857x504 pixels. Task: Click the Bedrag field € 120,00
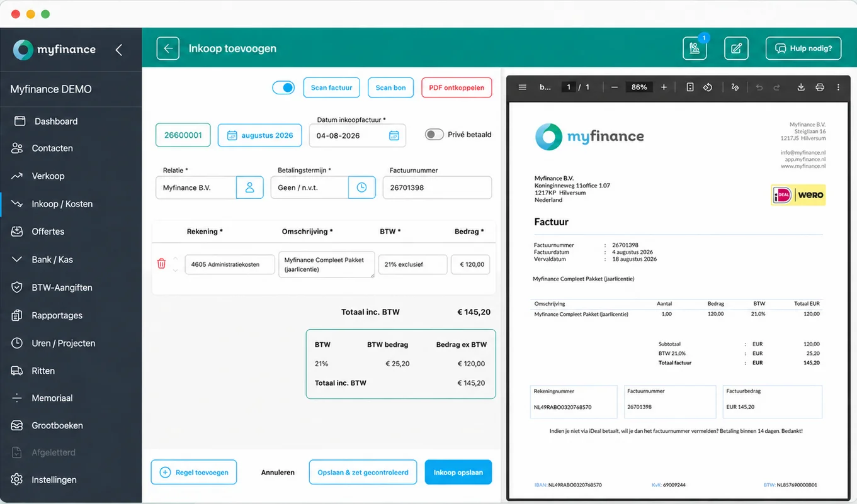470,264
